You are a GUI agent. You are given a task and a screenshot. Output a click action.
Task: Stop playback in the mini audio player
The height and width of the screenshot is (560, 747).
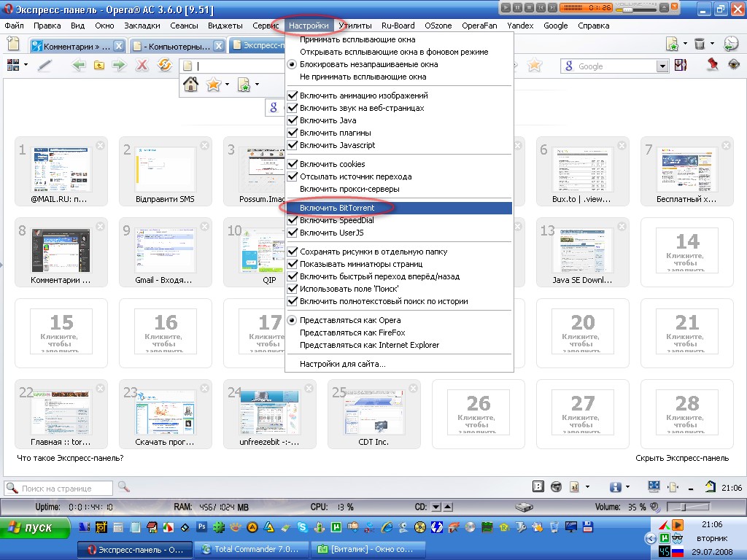[530, 7]
